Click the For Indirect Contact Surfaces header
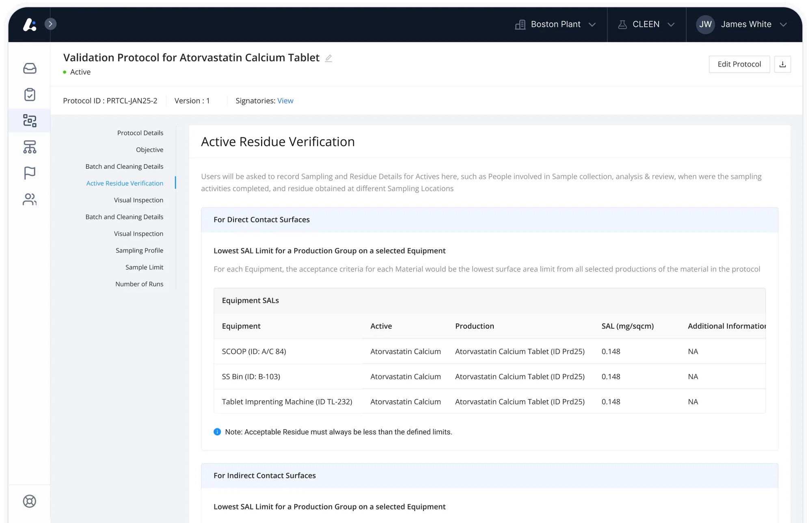Screen dimensions: 812x523 (490, 476)
